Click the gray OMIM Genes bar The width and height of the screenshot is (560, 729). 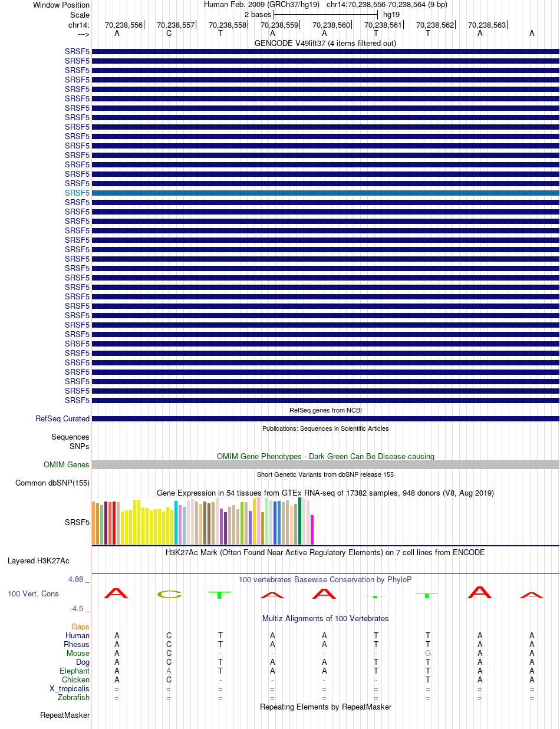click(325, 464)
